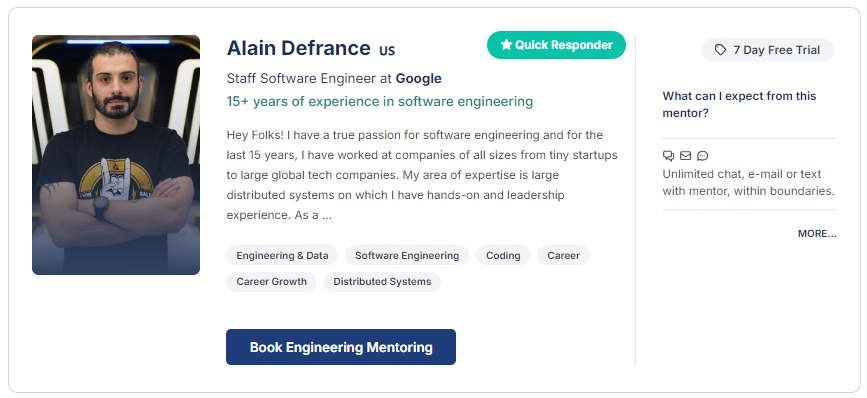Screen dimensions: 867x398
Task: Click the Google company name
Action: (419, 78)
